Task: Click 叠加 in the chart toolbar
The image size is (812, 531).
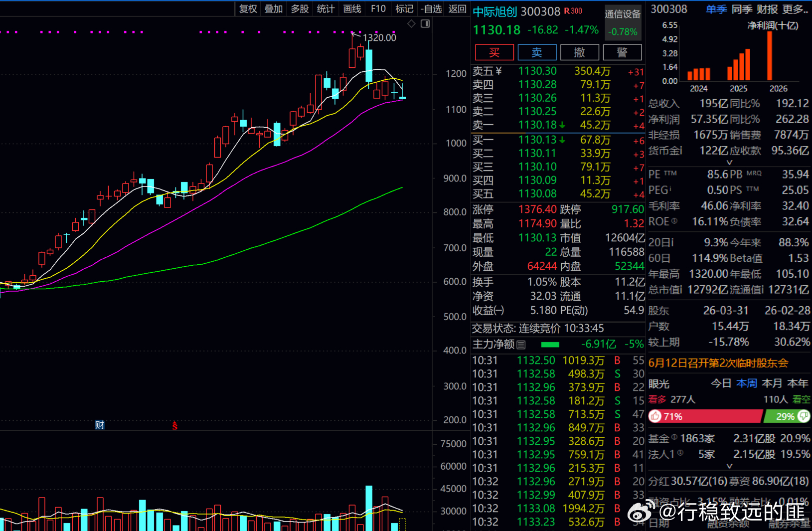Action: click(x=274, y=8)
